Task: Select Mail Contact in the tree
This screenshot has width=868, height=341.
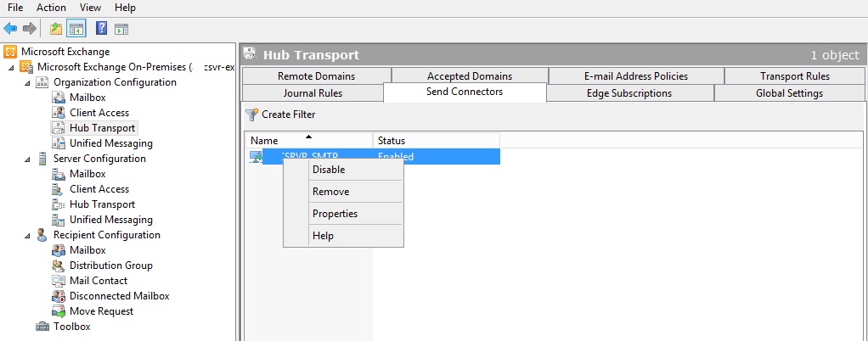Action: coord(99,281)
